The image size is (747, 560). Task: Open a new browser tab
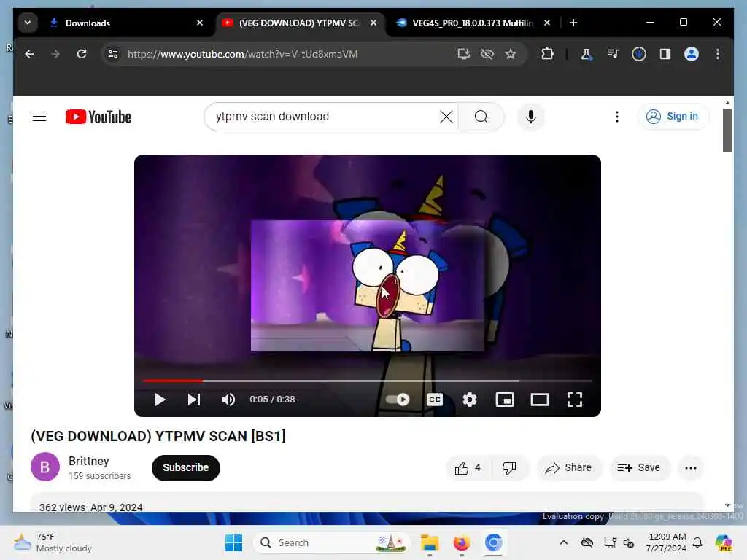click(x=573, y=23)
